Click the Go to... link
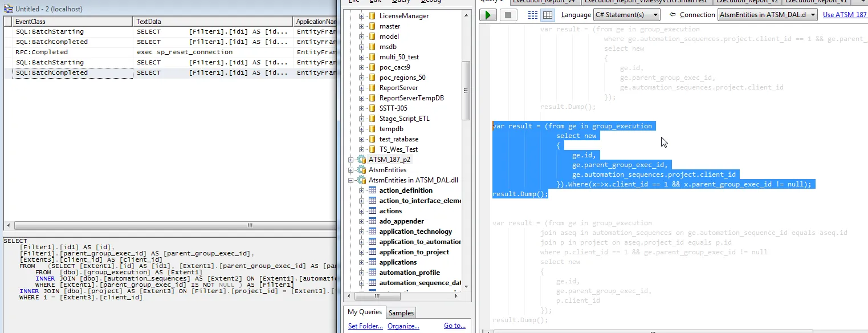 click(455, 326)
